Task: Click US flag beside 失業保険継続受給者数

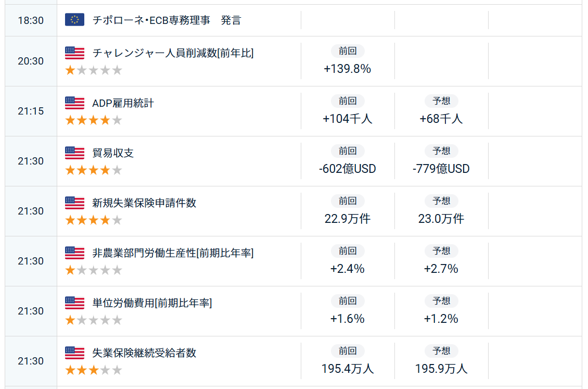Action: click(74, 353)
